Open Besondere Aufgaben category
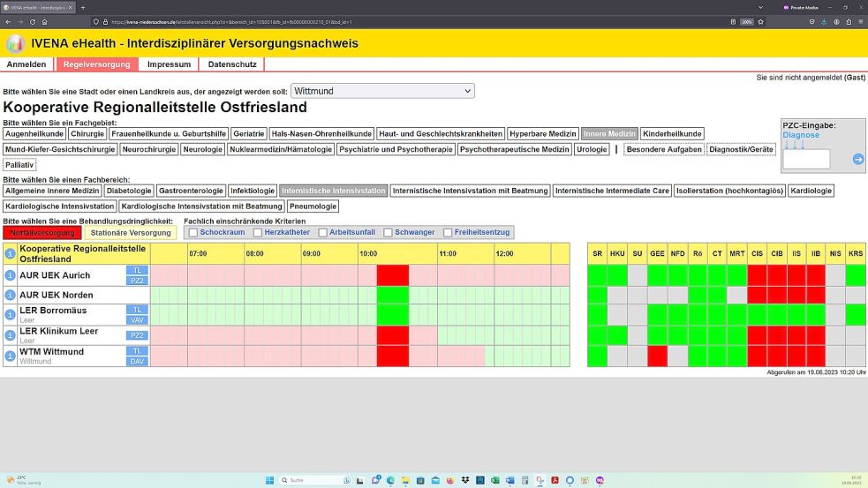The image size is (868, 488). (x=664, y=149)
